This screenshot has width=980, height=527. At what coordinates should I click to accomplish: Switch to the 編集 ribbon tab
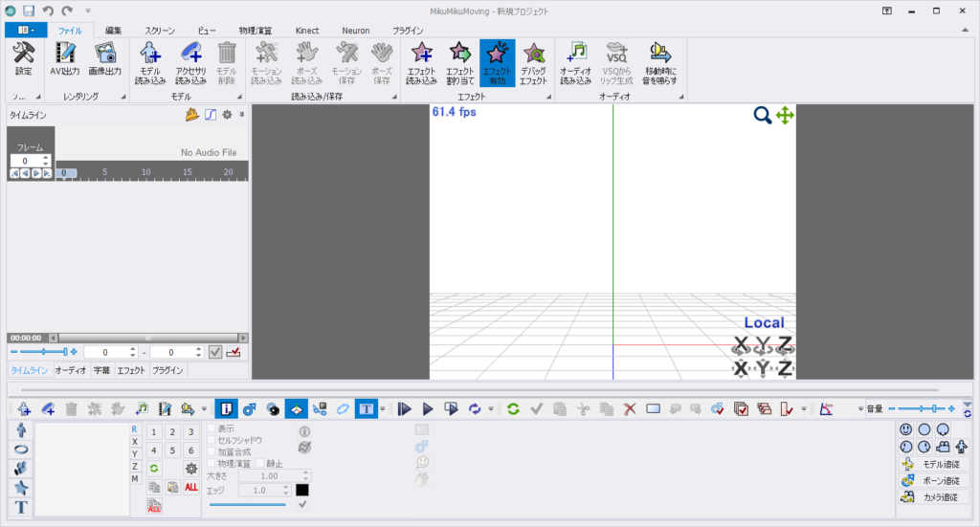[114, 31]
